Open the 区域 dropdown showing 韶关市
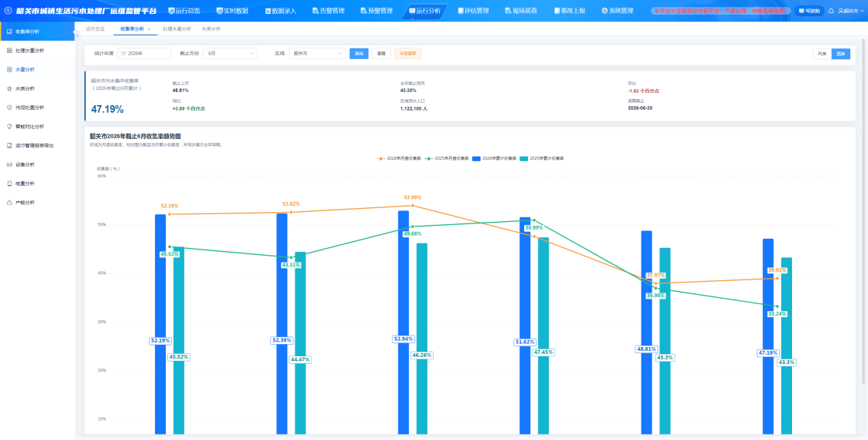 [x=317, y=53]
